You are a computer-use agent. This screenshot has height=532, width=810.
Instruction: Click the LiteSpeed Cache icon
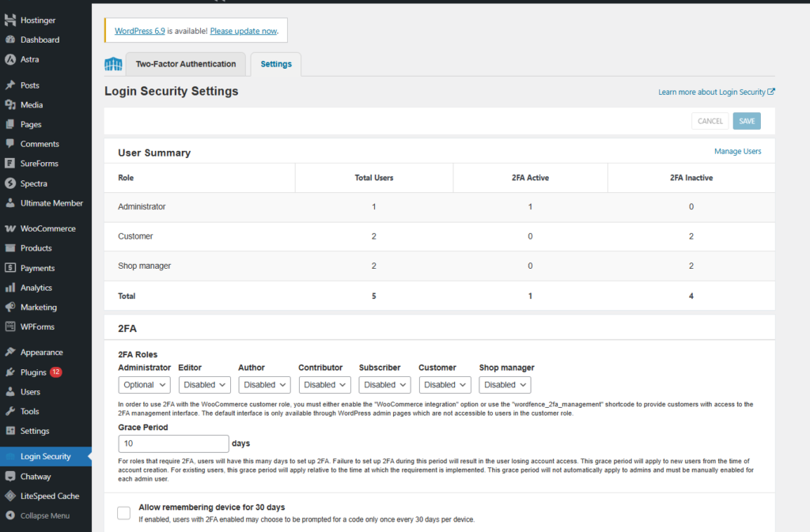click(x=10, y=496)
